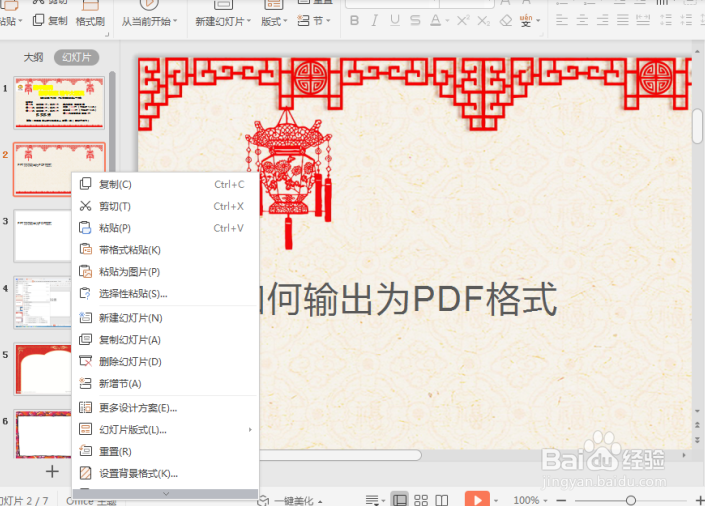Click the 复制 copy toolbar button
Viewport: 705px width, 506px height.
50,21
